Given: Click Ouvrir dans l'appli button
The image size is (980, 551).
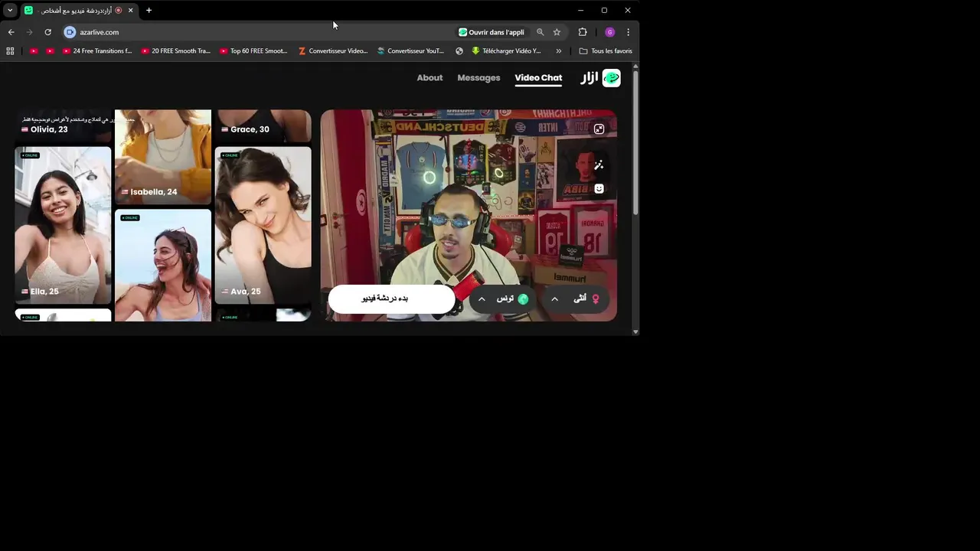Looking at the screenshot, I should [492, 32].
